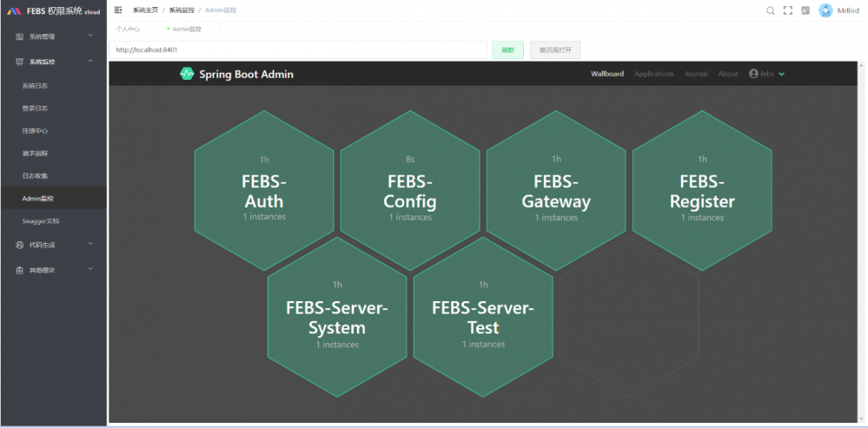Image resolution: width=868 pixels, height=428 pixels.
Task: Open 系统日志 in the sidebar
Action: 53,86
